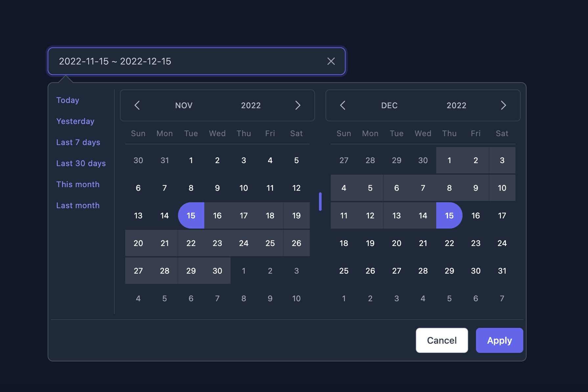Screen dimensions: 588x392
Task: Select the Last 7 days preset
Action: (x=78, y=142)
